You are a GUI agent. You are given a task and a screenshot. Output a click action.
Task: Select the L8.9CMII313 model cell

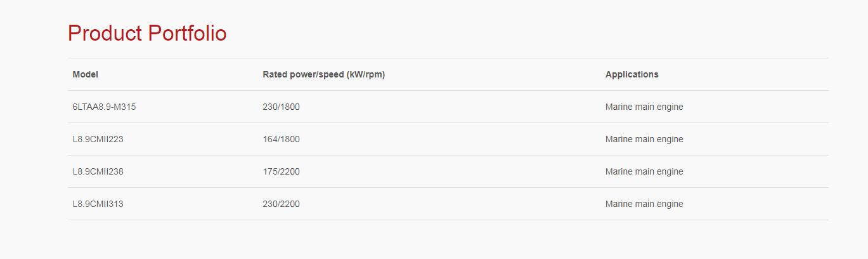click(98, 204)
